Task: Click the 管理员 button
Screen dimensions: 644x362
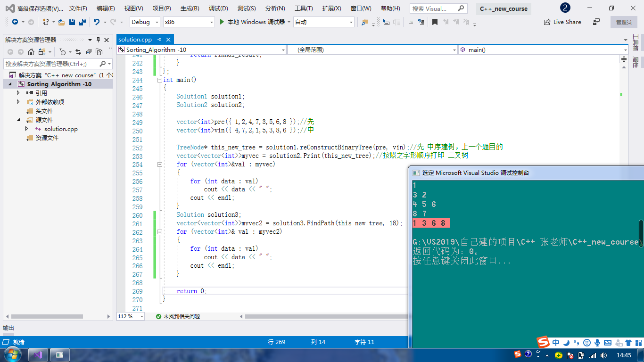Action: [624, 22]
